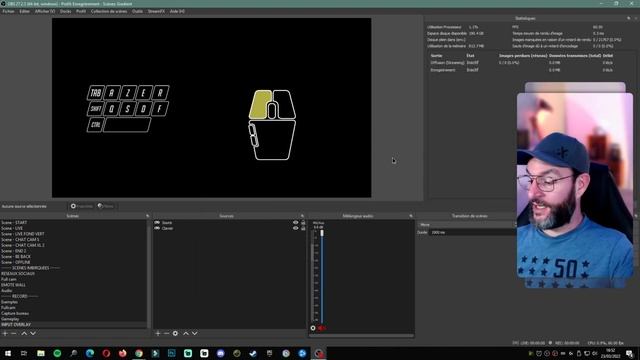Toggle visibility of Clavier source
Screen dimensions: 640x360
[x=296, y=228]
